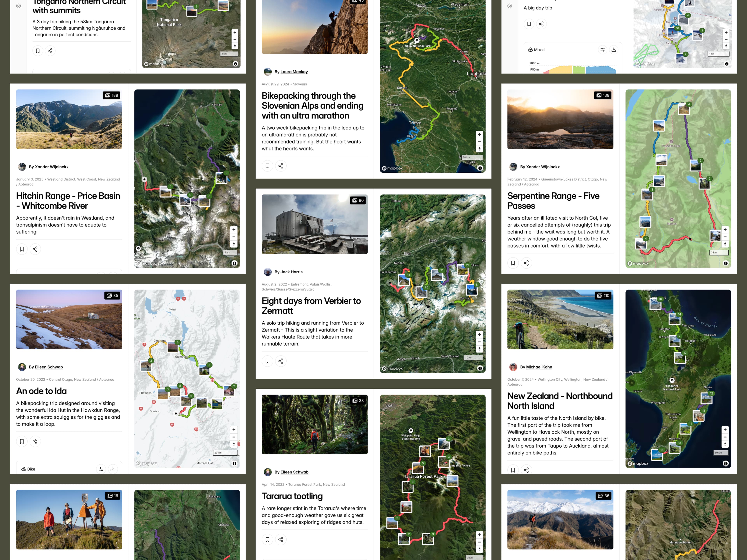Share the Northbound North Island trip
This screenshot has height=560, width=747.
point(526,470)
